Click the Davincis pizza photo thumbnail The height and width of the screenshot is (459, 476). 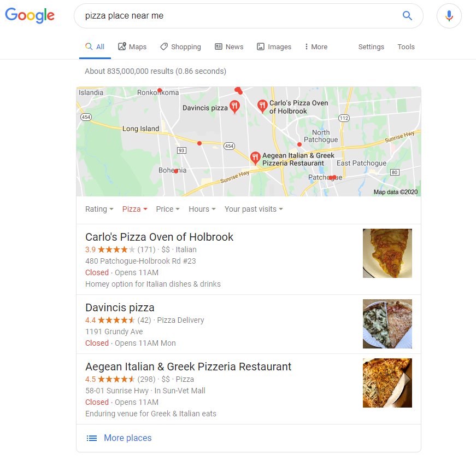387,324
